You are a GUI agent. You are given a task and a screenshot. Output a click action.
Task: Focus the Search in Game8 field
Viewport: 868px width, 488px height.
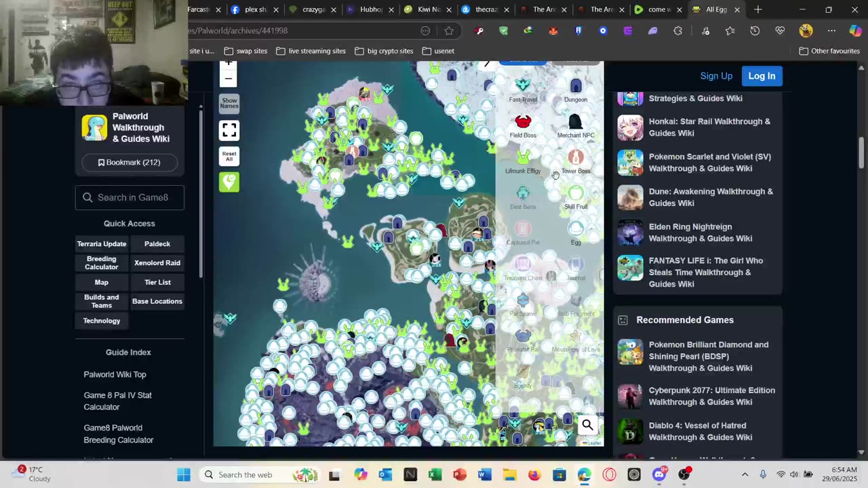(130, 197)
